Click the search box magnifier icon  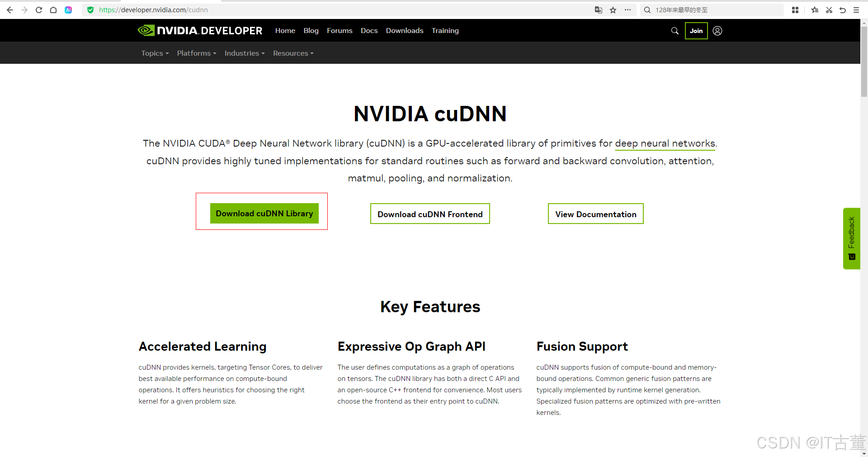pyautogui.click(x=647, y=10)
